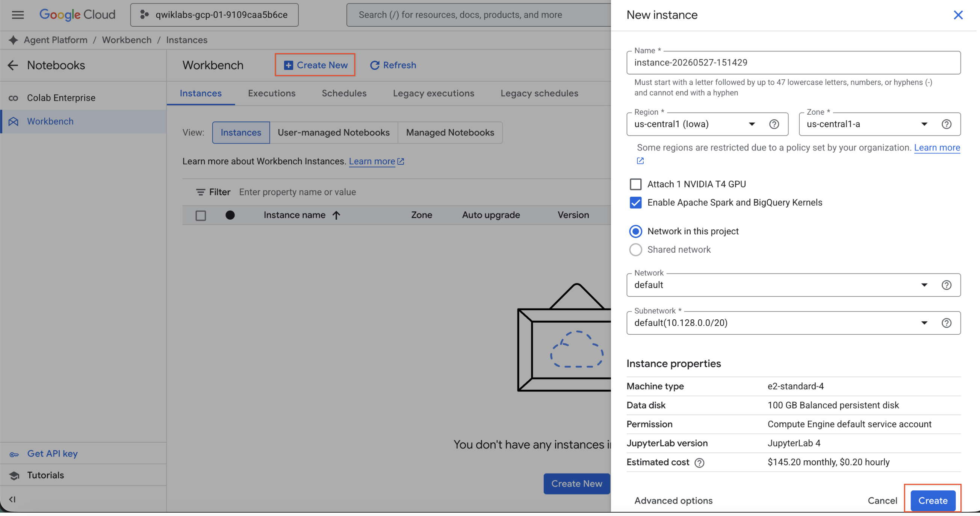Click Create New in the Workbench toolbar
Image resolution: width=980 pixels, height=516 pixels.
point(315,65)
